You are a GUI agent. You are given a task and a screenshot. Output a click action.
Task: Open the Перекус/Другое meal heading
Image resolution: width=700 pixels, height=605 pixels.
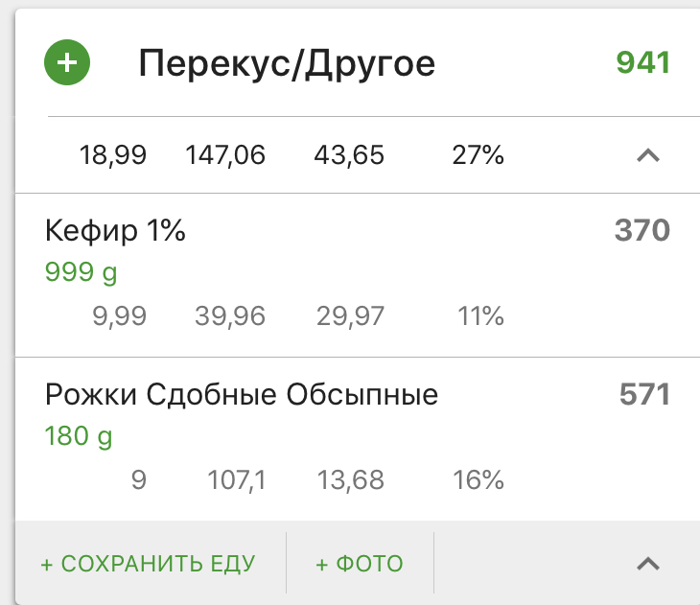pos(287,64)
